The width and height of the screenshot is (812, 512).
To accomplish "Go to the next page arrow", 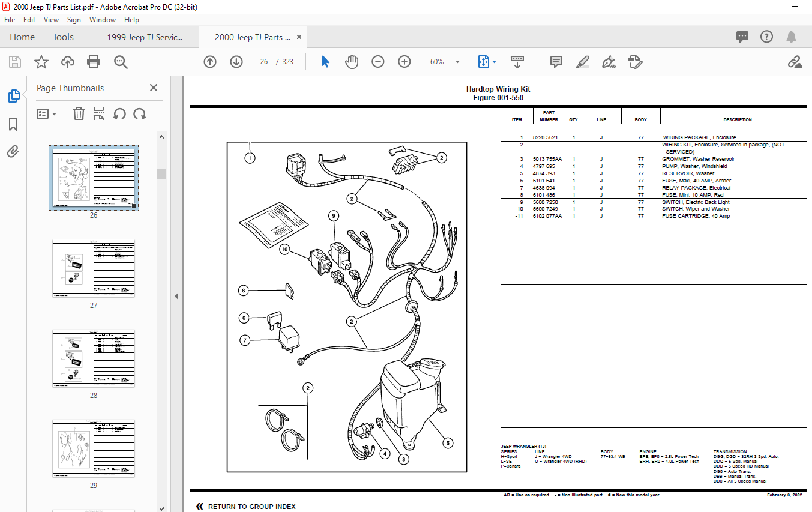I will pyautogui.click(x=236, y=62).
